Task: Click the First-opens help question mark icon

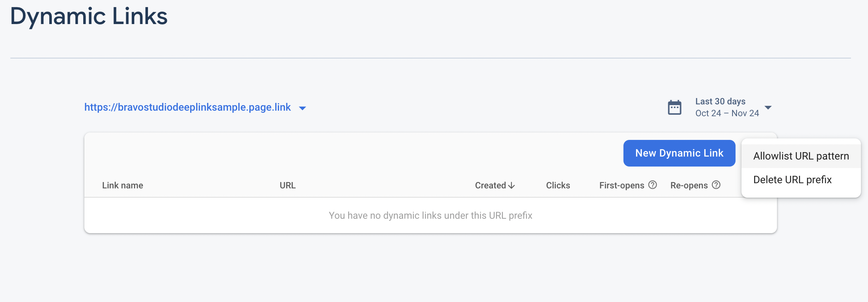Action: click(x=653, y=185)
